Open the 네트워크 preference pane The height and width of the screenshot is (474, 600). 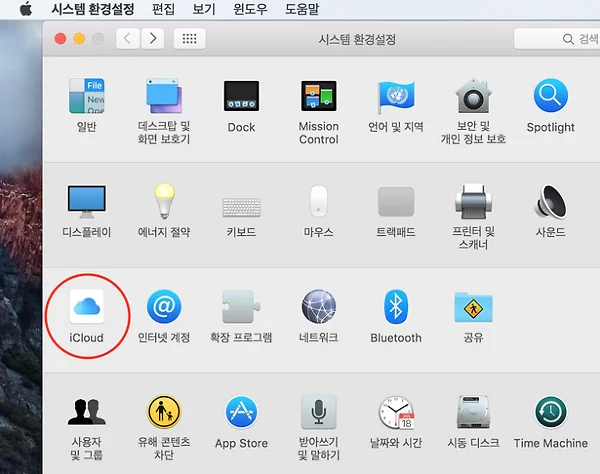pos(319,317)
